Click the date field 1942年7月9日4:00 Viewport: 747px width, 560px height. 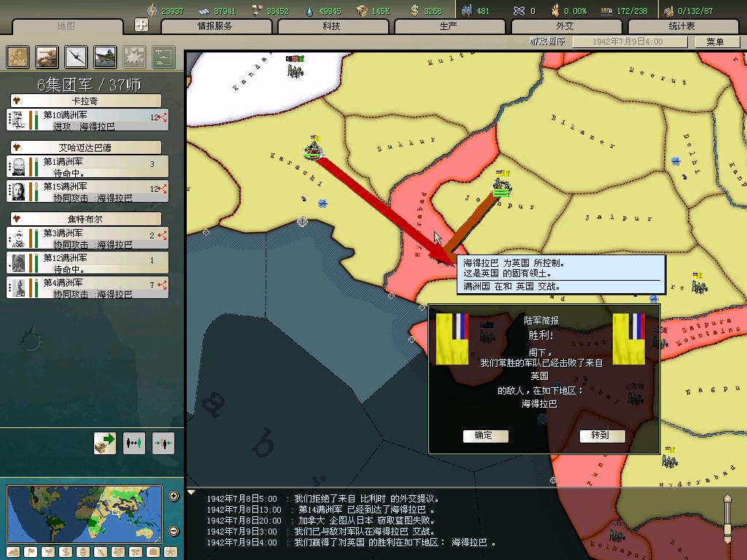point(630,42)
